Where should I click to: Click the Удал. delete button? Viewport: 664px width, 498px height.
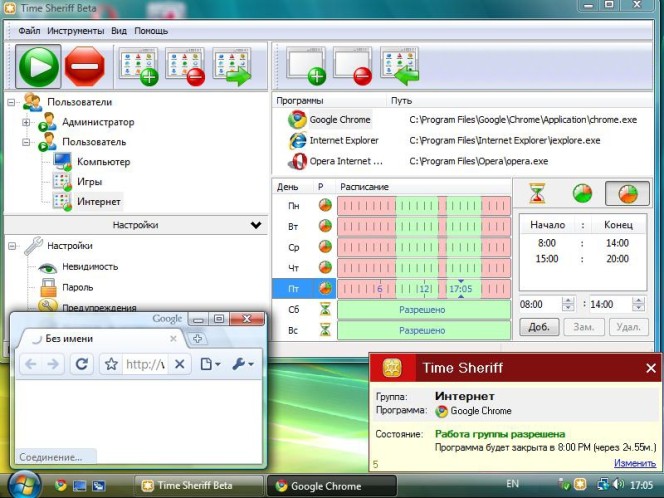click(628, 327)
